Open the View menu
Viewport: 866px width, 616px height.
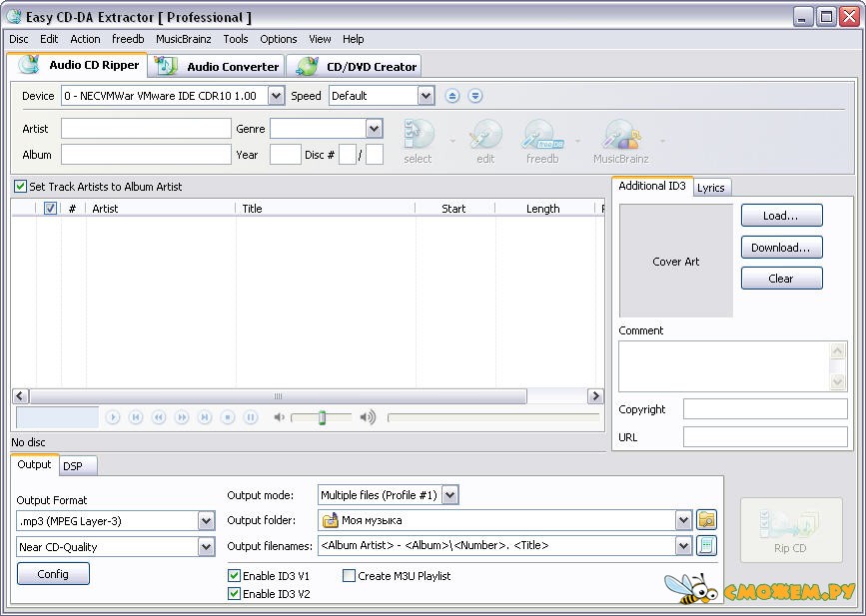coord(320,39)
